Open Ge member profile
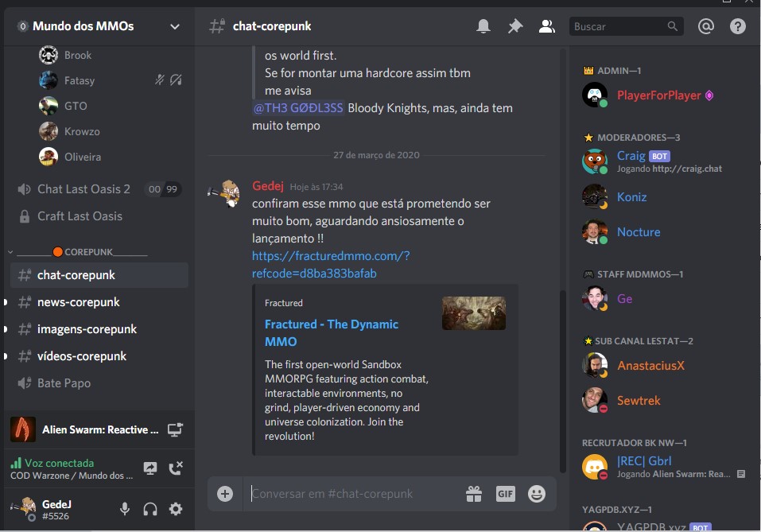The image size is (761, 532). 665,298
